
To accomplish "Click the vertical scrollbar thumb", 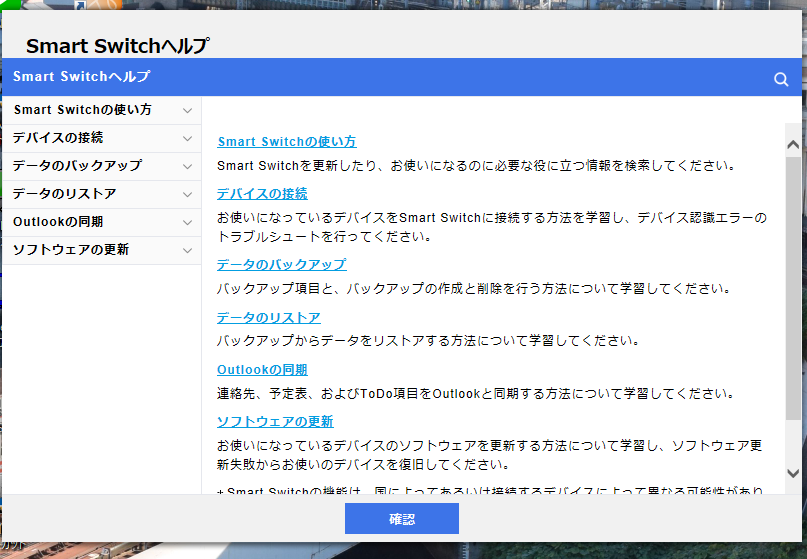I will (x=793, y=288).
